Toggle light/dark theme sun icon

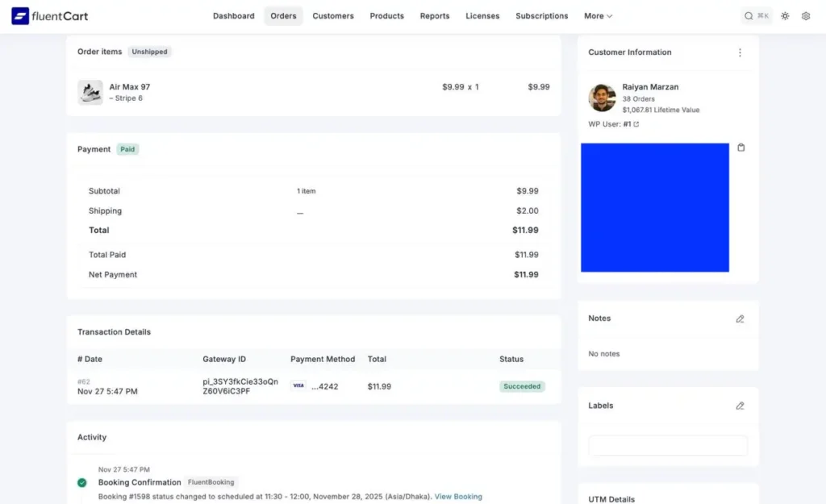(x=785, y=16)
